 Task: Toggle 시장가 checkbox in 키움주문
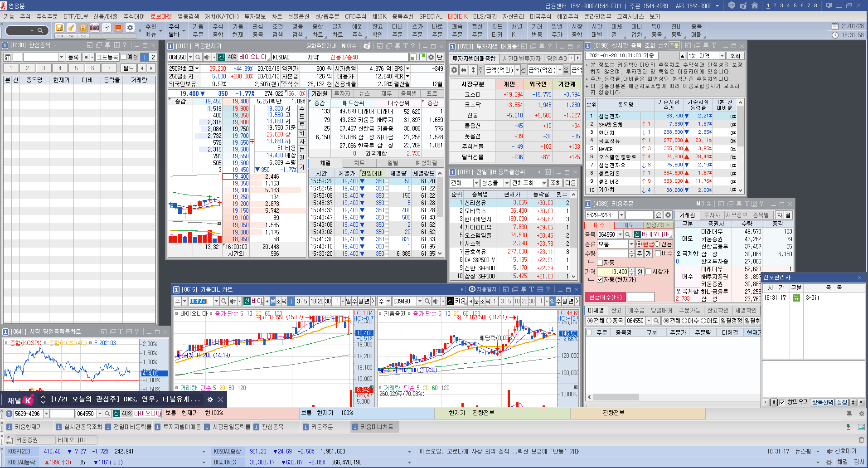pyautogui.click(x=648, y=272)
